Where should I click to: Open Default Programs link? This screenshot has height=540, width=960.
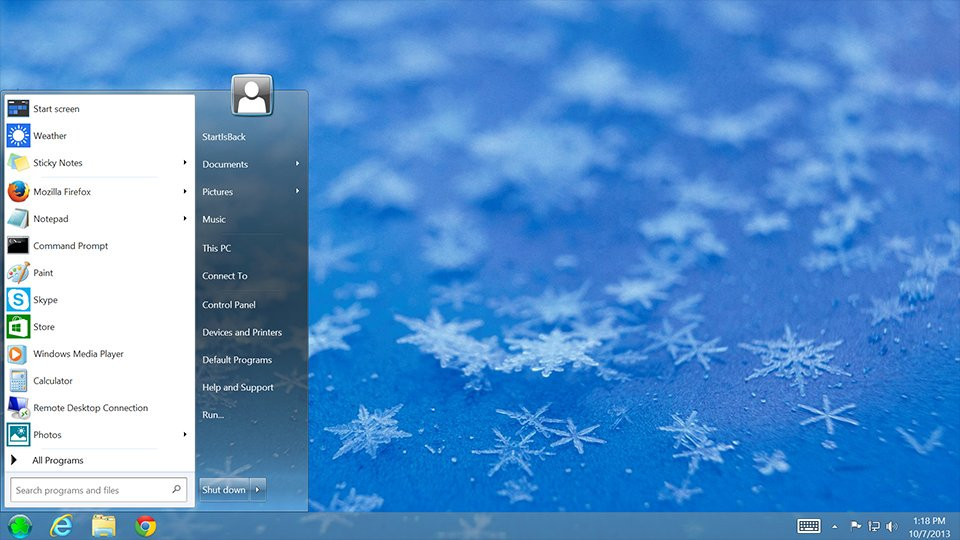point(237,359)
